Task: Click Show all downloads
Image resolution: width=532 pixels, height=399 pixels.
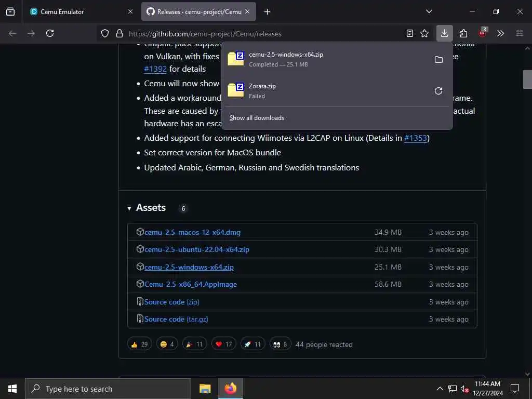Action: click(x=257, y=118)
